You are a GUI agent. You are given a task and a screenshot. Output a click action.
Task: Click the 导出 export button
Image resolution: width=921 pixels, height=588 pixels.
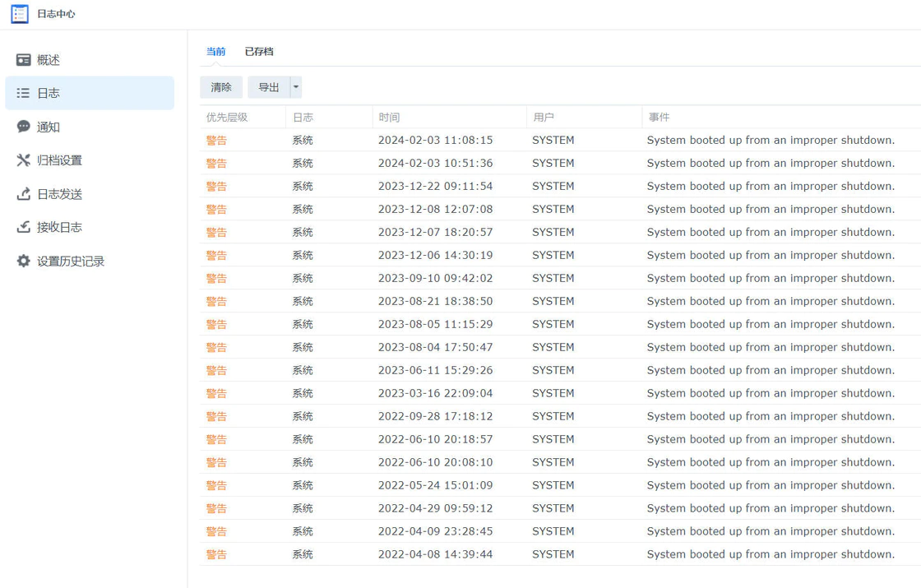269,87
